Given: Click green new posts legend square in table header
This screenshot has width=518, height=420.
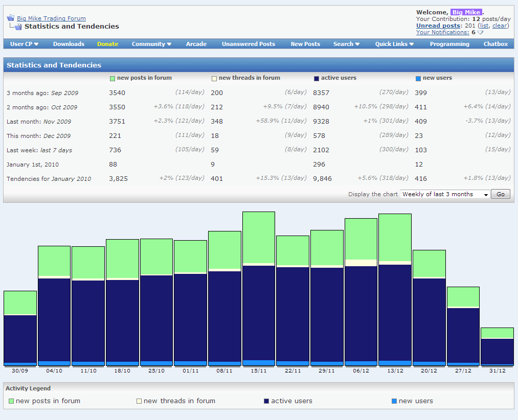Looking at the screenshot, I should coord(112,79).
